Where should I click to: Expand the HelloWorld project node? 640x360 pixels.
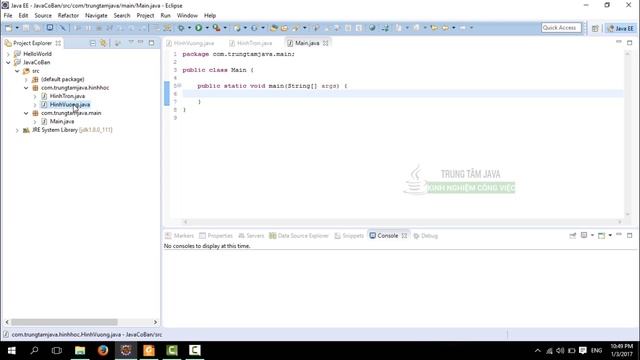(x=8, y=54)
